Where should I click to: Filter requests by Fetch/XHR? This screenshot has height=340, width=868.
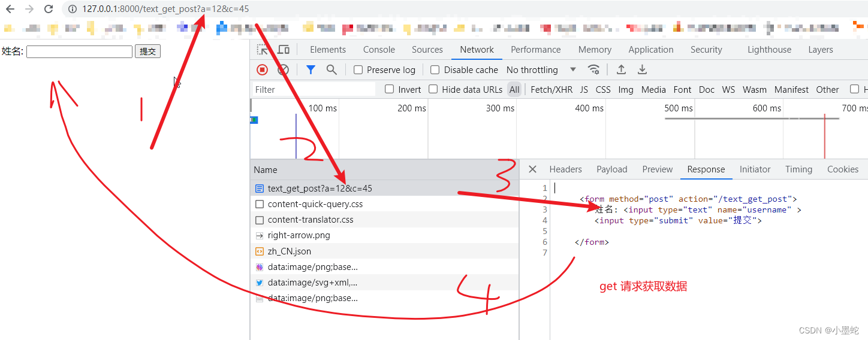point(551,89)
